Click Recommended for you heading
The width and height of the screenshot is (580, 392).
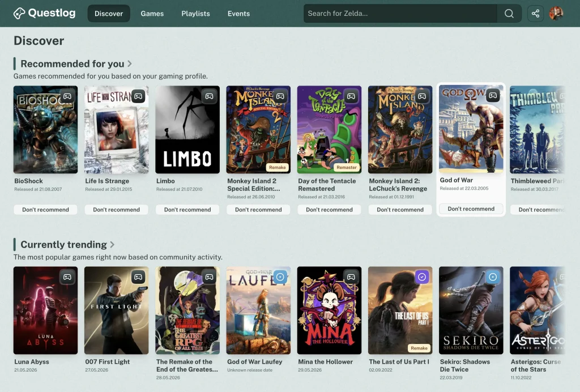(72, 63)
